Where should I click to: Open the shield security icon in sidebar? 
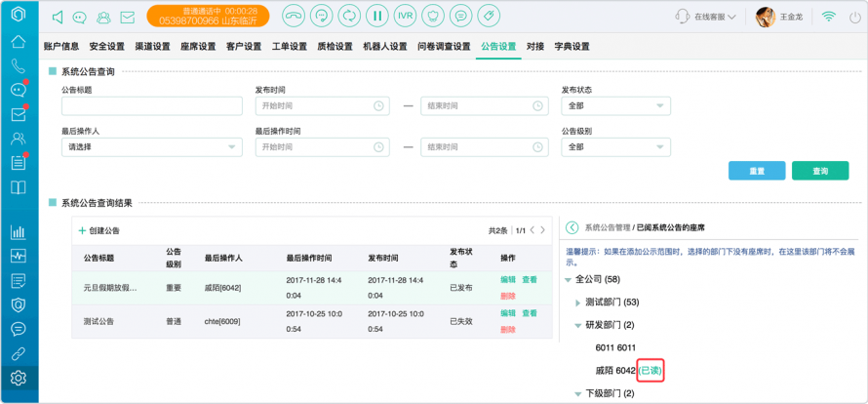(19, 304)
